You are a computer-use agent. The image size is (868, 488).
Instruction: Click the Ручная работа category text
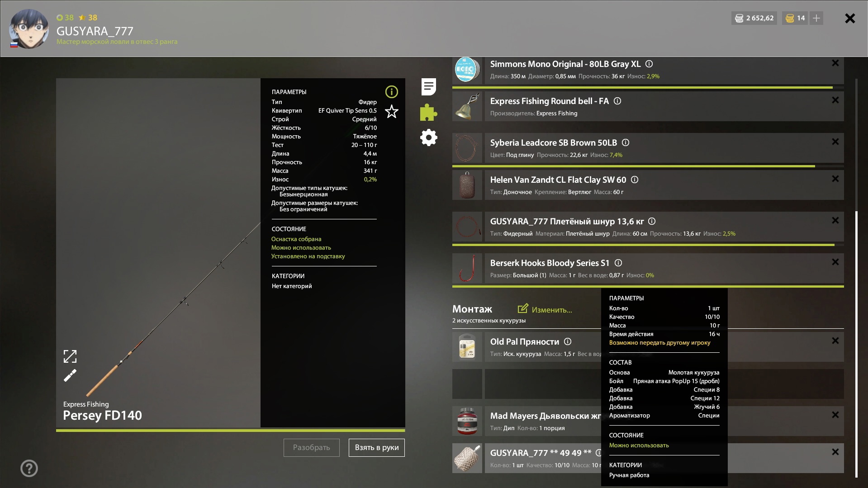click(629, 475)
